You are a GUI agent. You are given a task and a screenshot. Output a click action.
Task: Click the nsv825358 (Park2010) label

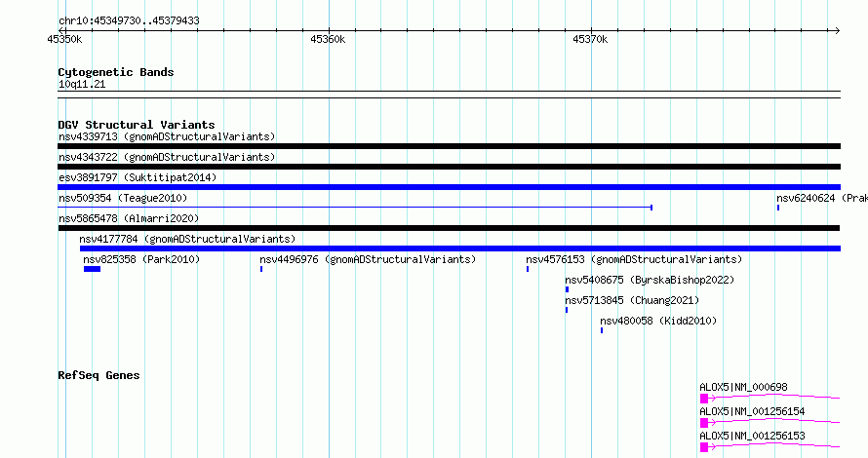pyautogui.click(x=141, y=259)
